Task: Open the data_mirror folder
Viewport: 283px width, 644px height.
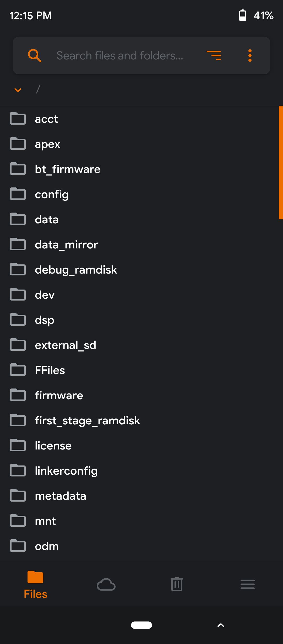Action: 66,245
